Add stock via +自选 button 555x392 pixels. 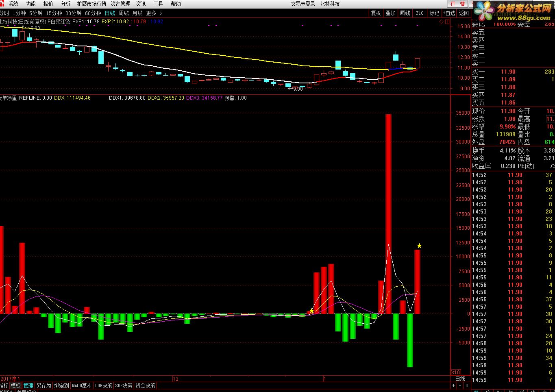pos(449,13)
